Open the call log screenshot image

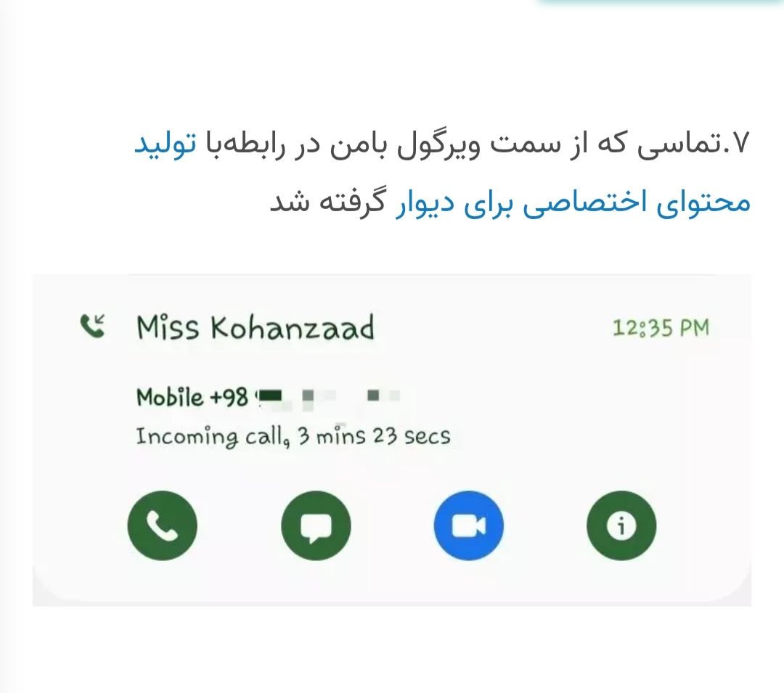tap(392, 440)
